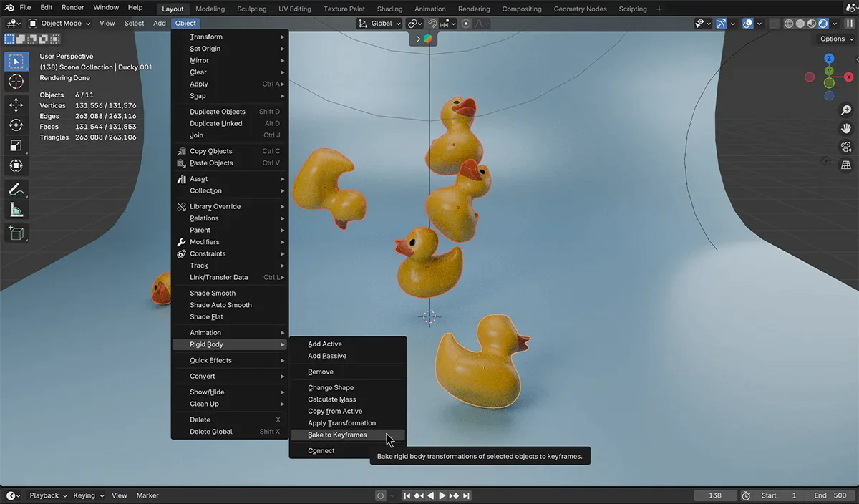Switch to orthographic grid view icon
Viewport: 859px width, 504px height.
(x=846, y=165)
